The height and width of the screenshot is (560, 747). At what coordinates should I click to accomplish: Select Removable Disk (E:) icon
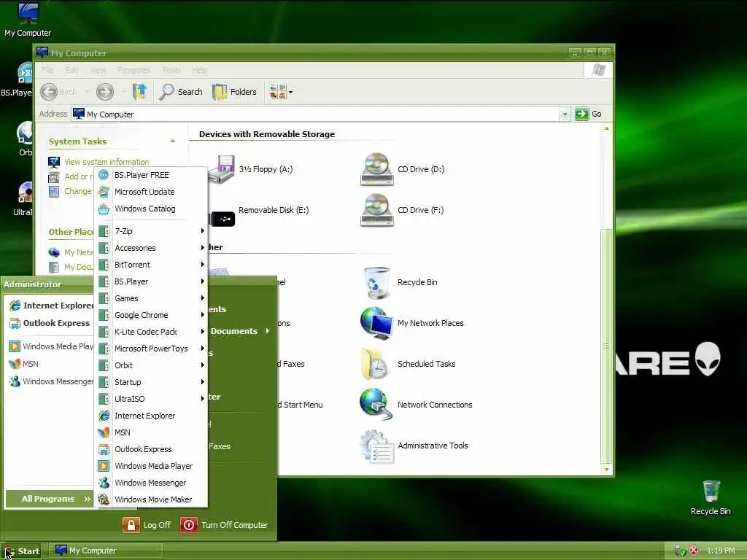point(259,215)
